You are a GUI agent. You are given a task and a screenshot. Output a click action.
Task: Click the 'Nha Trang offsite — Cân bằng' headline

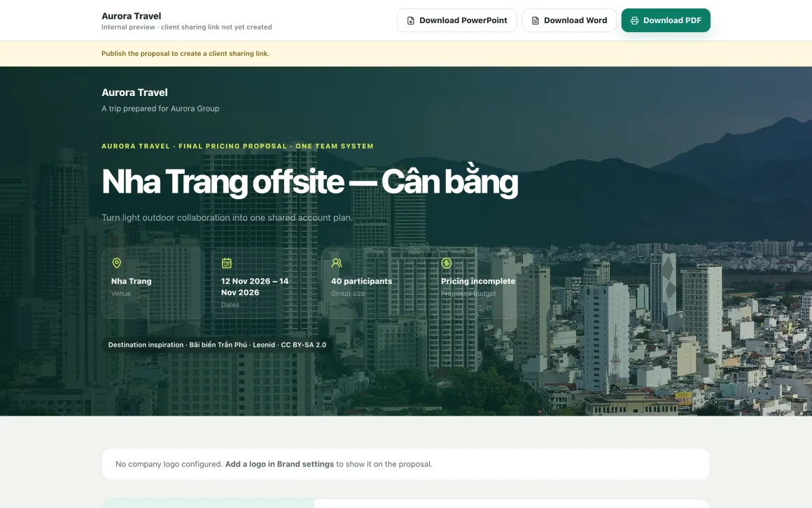309,182
